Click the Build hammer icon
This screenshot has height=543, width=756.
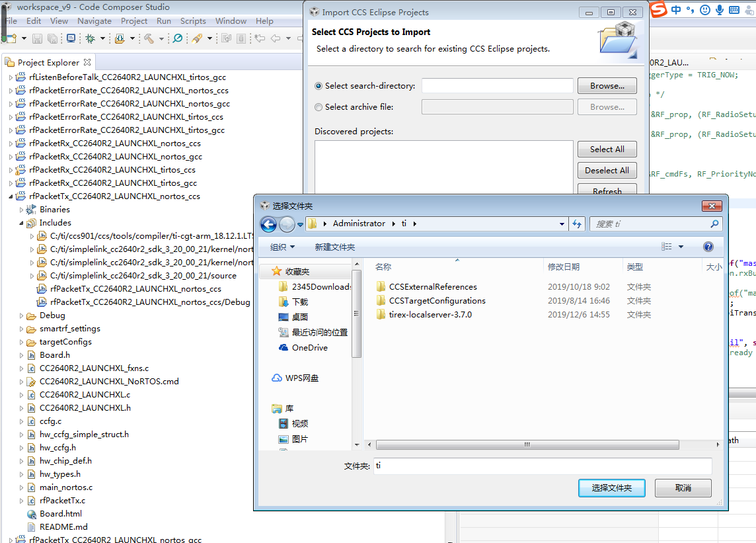click(x=149, y=38)
